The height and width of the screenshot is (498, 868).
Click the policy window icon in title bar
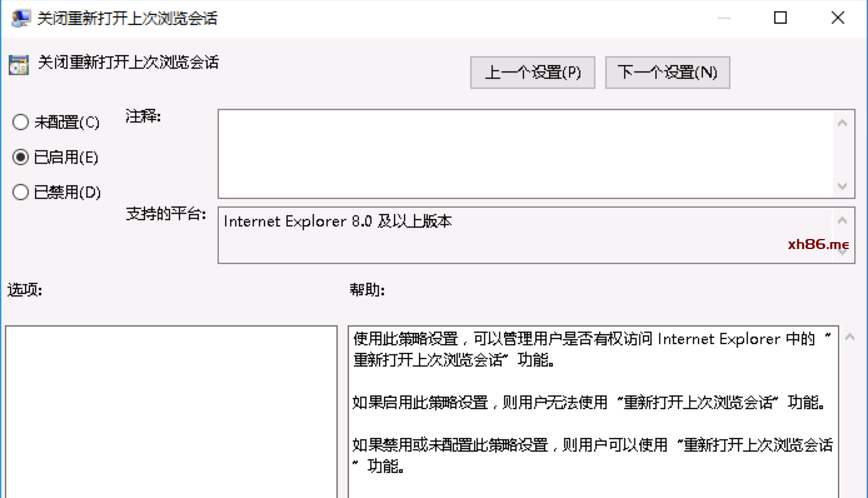[20, 18]
